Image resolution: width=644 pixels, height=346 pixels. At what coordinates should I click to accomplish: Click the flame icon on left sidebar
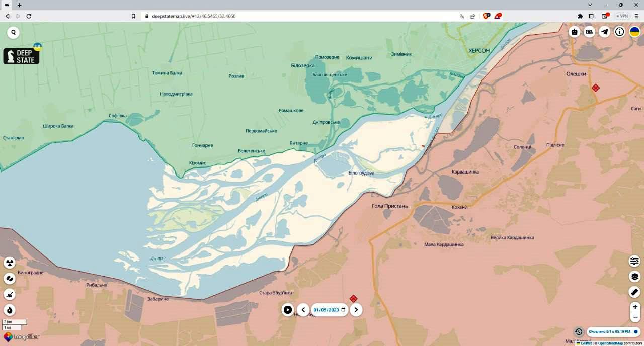10,310
